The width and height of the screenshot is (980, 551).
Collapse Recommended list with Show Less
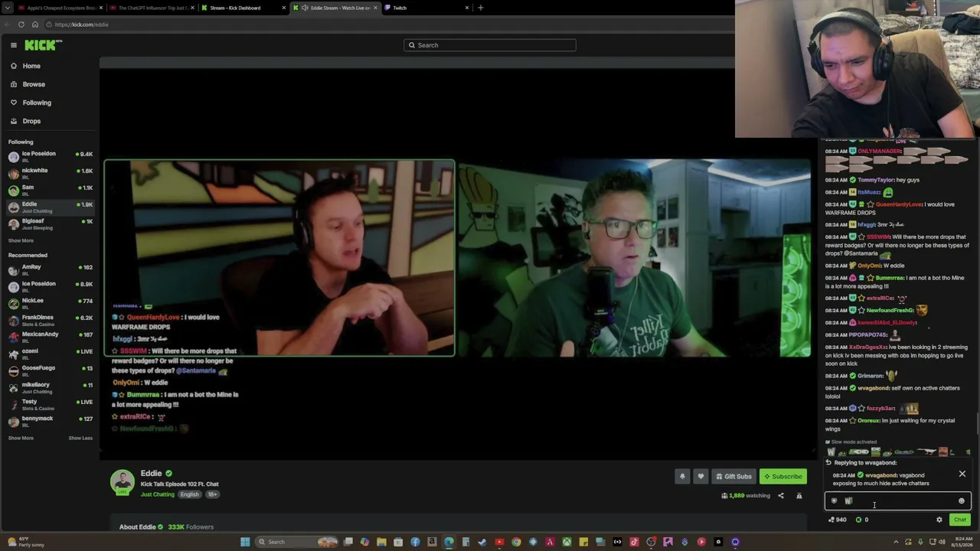80,438
